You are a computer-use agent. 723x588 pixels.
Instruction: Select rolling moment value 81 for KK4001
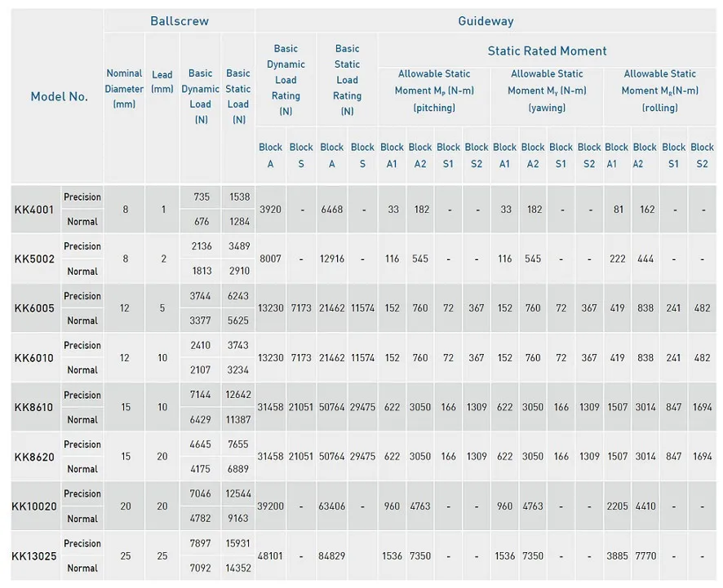619,210
